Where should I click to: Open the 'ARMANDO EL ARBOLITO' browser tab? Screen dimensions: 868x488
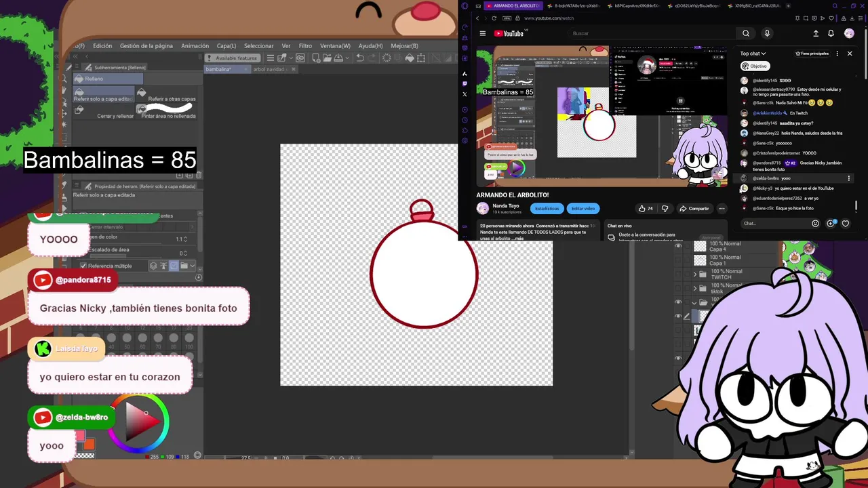pos(512,5)
